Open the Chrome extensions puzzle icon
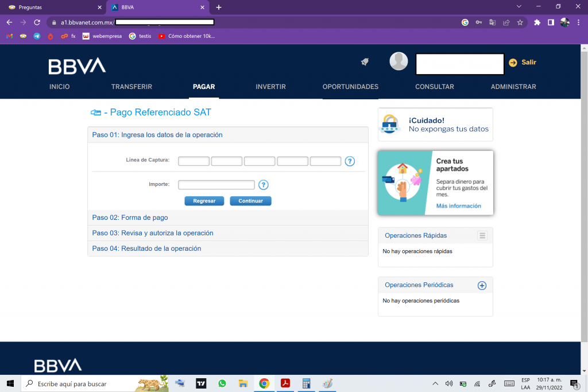588x392 pixels. [x=537, y=22]
